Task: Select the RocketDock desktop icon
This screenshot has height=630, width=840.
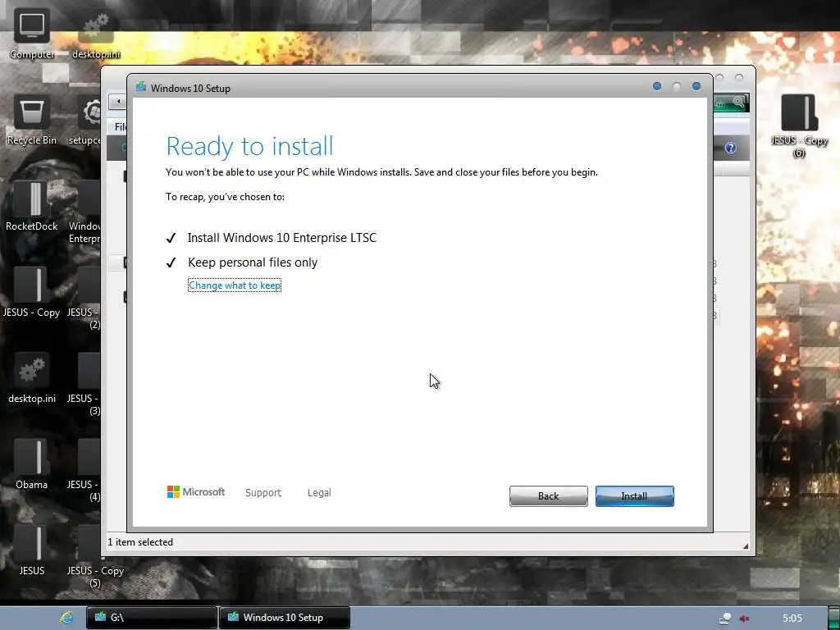Action: [x=32, y=206]
